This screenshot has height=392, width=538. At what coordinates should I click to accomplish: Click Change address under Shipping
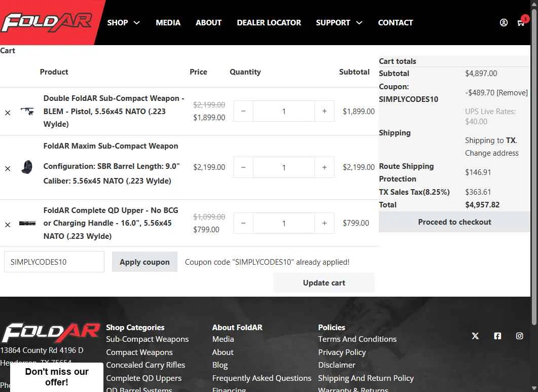coord(492,153)
